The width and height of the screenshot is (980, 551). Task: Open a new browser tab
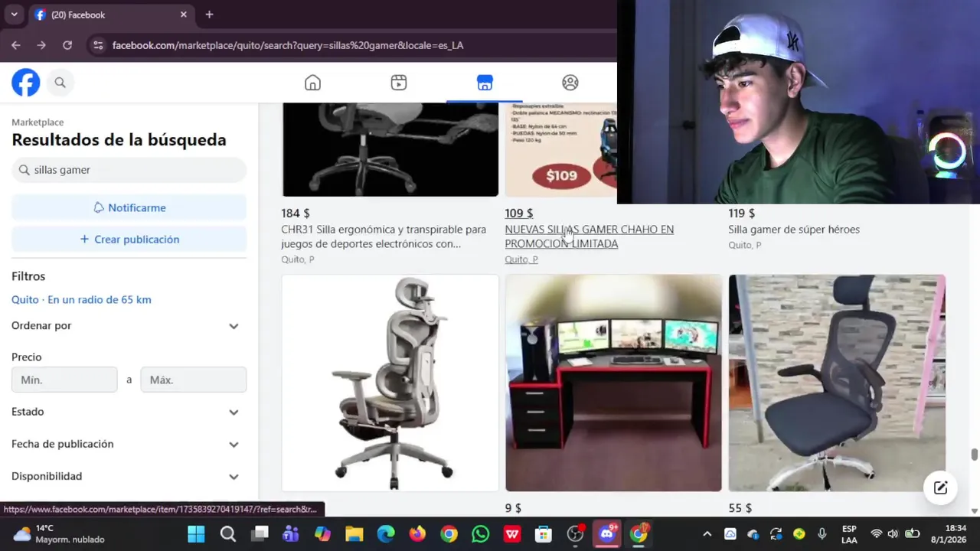(x=209, y=15)
